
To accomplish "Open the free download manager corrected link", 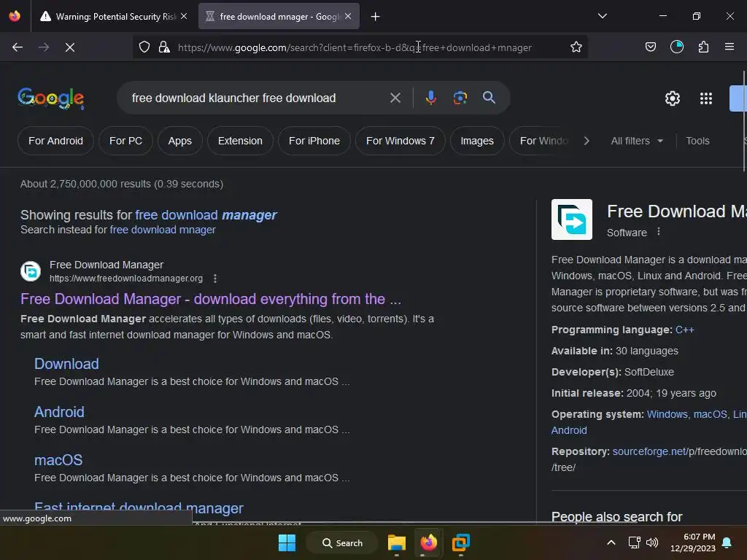I will pyautogui.click(x=206, y=215).
